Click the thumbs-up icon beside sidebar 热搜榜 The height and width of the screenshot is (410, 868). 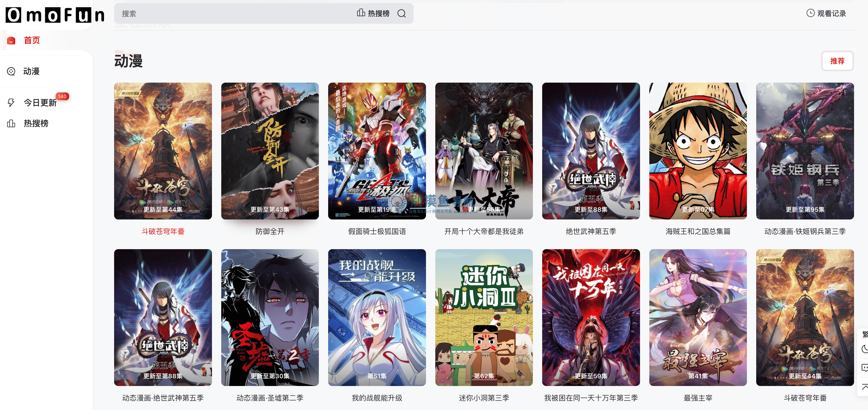[11, 123]
